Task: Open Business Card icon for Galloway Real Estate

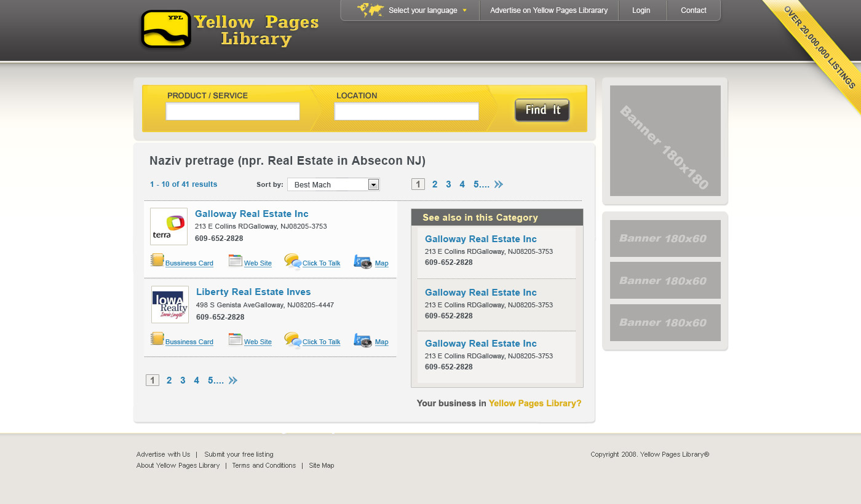Action: [157, 260]
